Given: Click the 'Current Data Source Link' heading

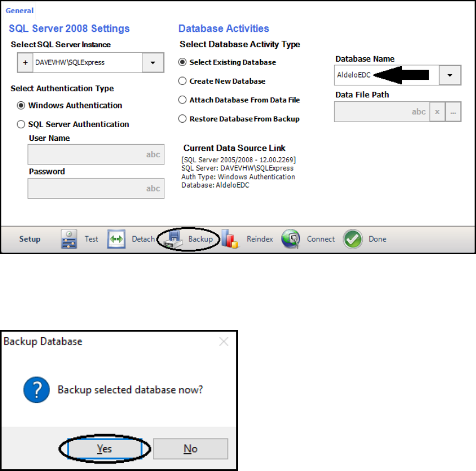Looking at the screenshot, I should coord(234,148).
